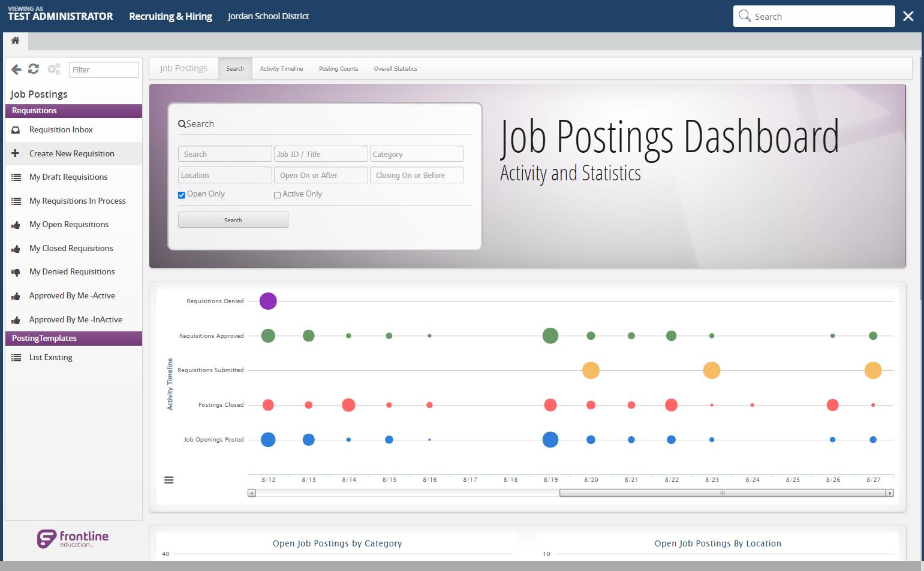Click the large Job Openings Posted bubble on 8/19

[x=550, y=440]
